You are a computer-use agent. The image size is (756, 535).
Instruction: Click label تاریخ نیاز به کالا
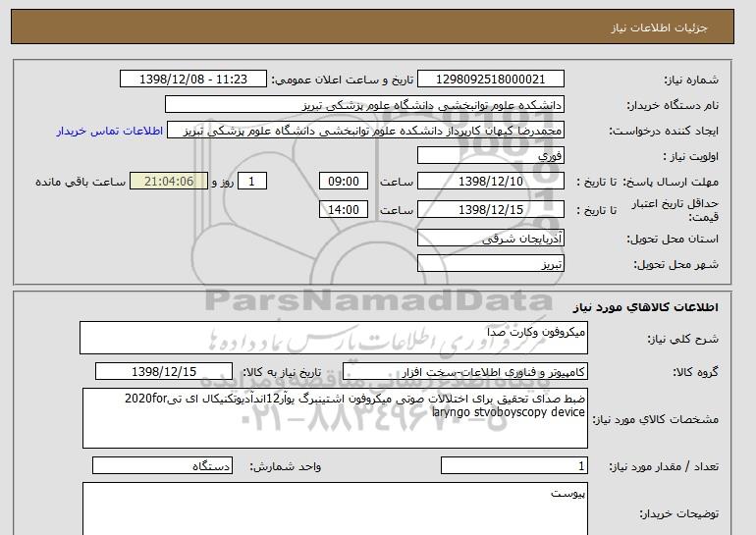click(x=282, y=372)
